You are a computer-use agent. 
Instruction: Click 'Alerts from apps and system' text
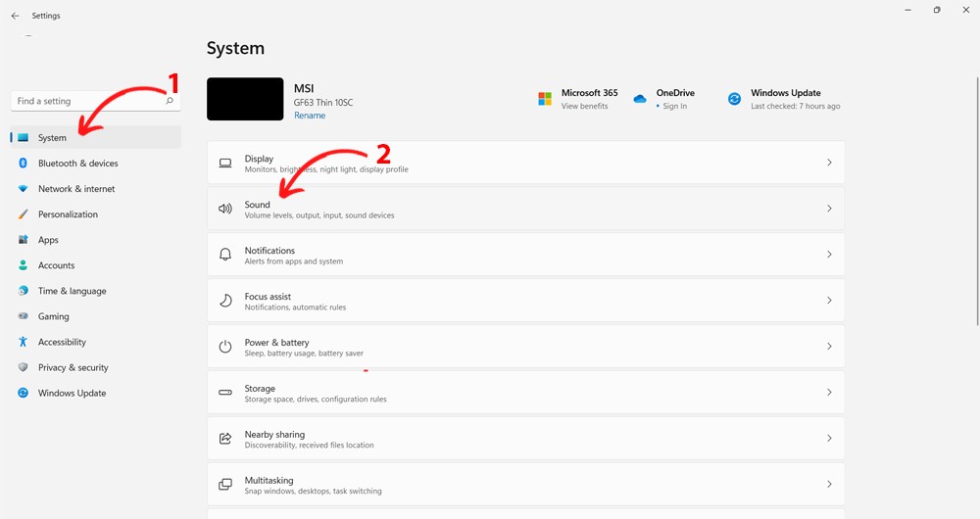(x=294, y=261)
